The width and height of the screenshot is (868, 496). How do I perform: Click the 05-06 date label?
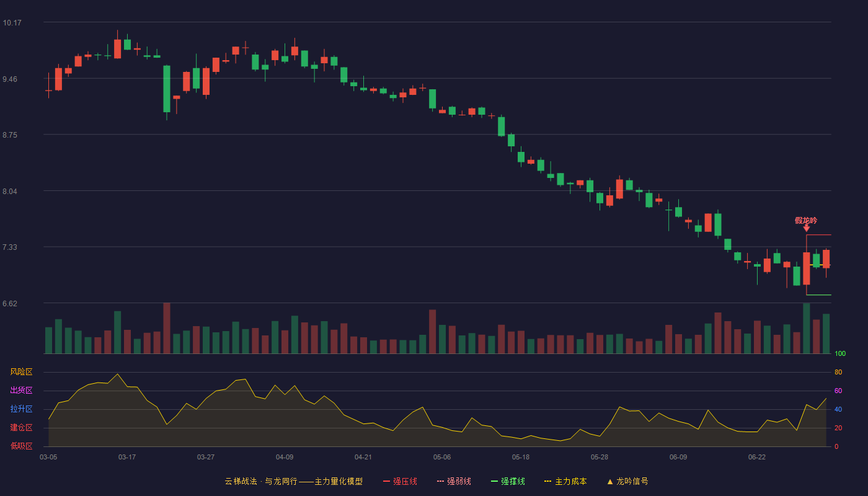pos(442,457)
